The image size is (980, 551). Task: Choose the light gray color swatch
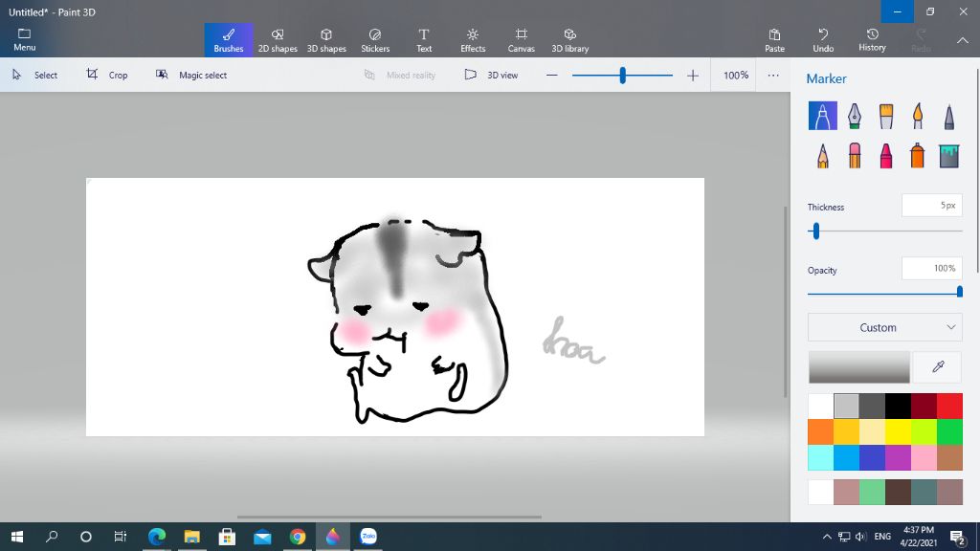coord(846,406)
